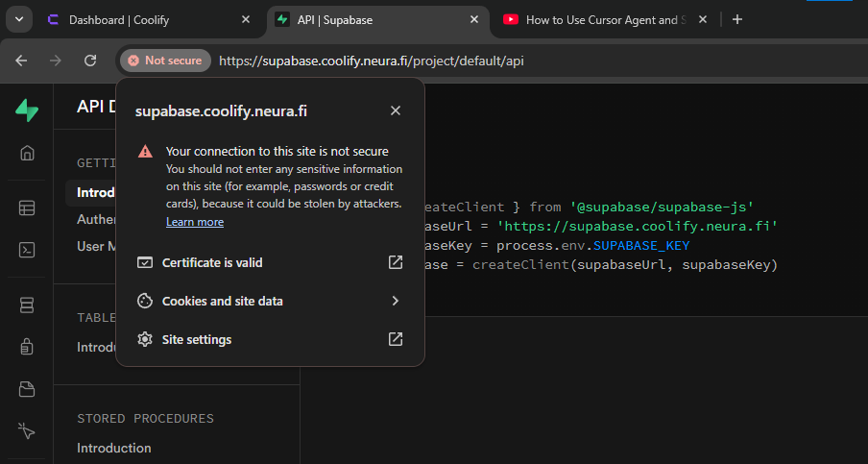
Task: Open the Edge Functions cursor icon
Action: click(x=27, y=431)
